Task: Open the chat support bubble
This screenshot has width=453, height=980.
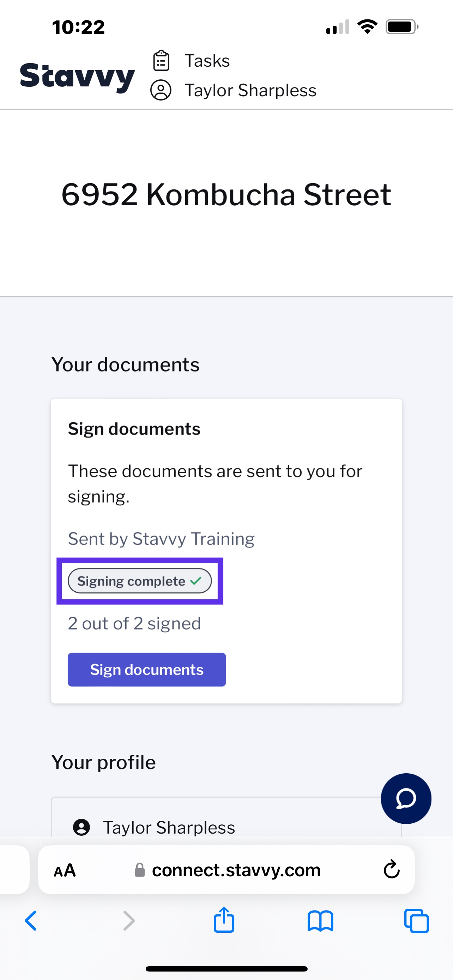Action: (x=406, y=798)
